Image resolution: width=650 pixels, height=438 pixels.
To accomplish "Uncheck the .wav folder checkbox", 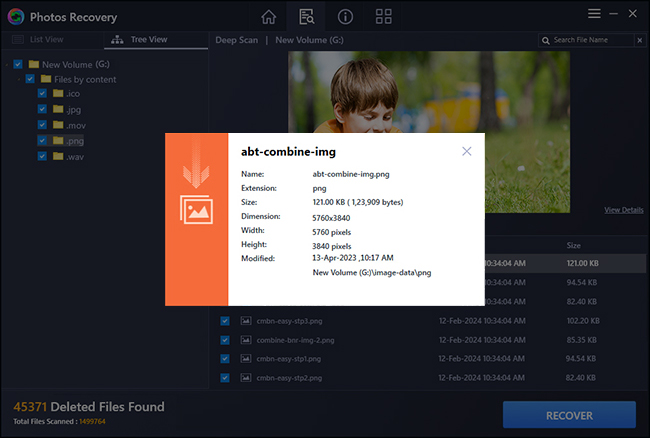I will coord(42,156).
